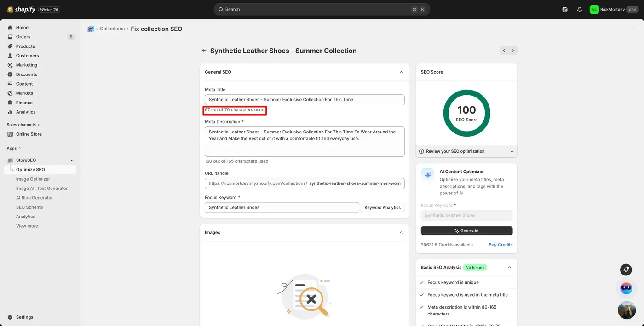
Task: Click the Settings label in the sidebar
Action: pyautogui.click(x=25, y=317)
